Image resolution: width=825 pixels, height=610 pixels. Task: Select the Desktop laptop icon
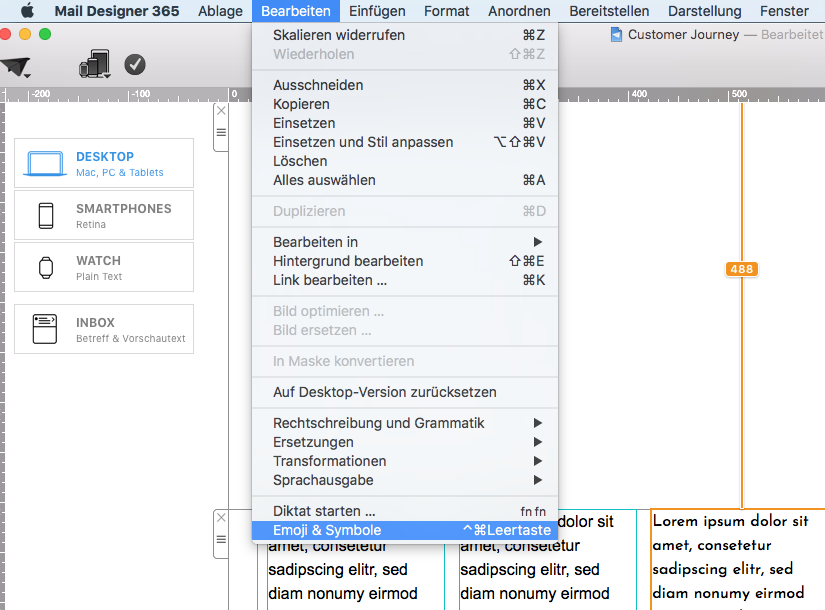(45, 163)
